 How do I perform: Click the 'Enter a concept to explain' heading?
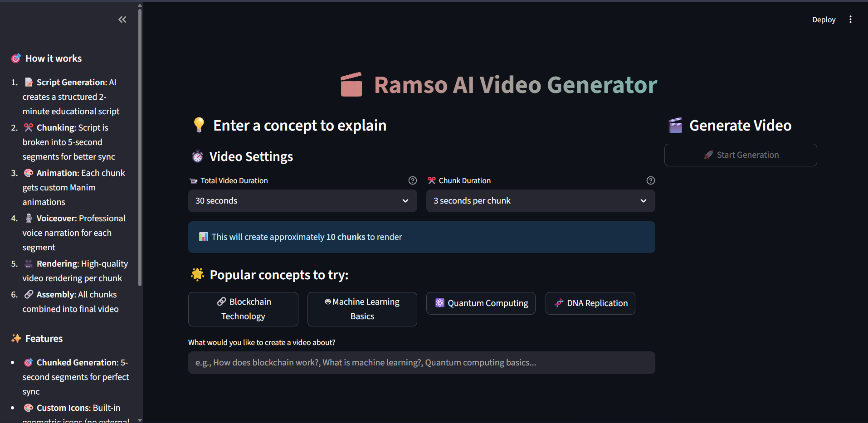(x=300, y=125)
